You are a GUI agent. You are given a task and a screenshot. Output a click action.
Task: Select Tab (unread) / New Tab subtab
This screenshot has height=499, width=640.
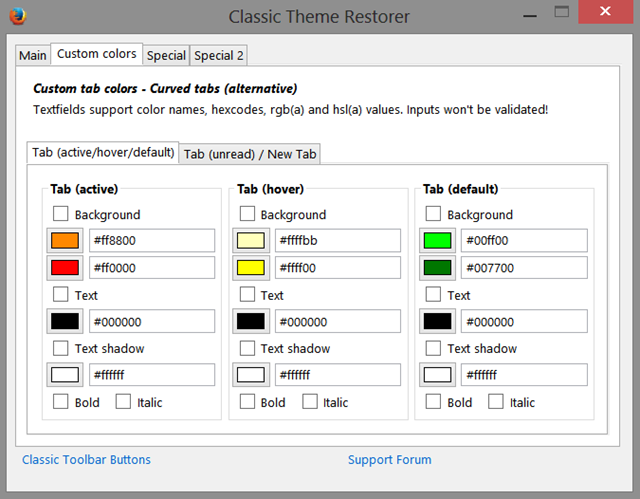[x=250, y=153]
